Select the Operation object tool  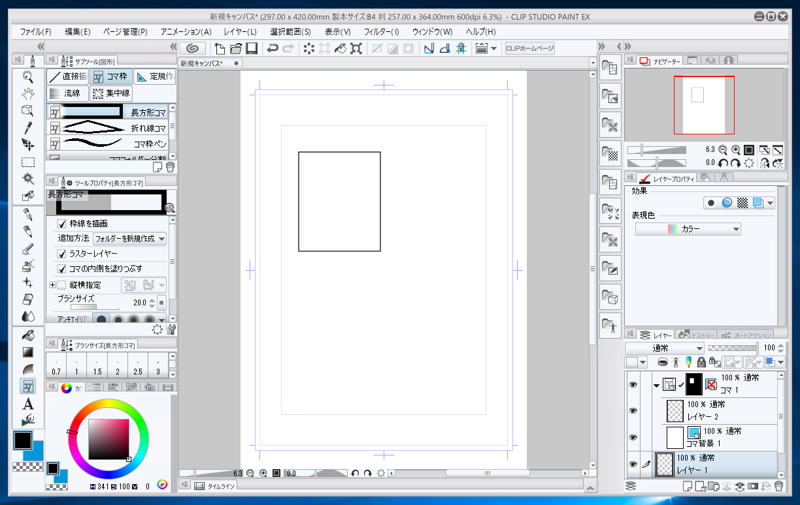click(x=28, y=111)
